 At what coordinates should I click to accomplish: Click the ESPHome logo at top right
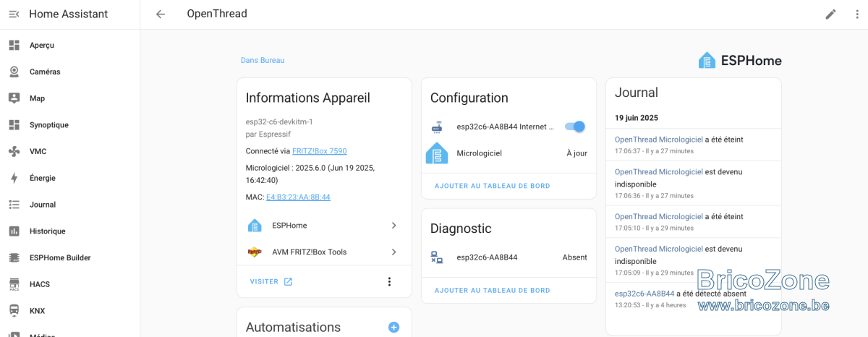pyautogui.click(x=739, y=61)
